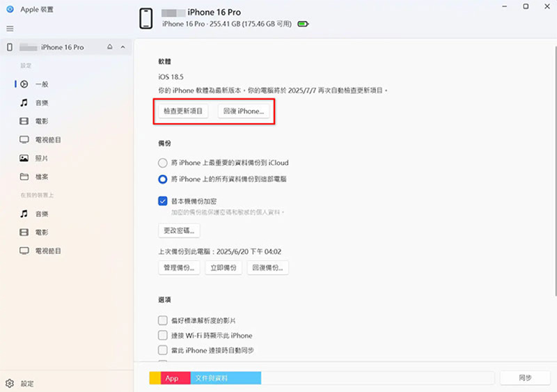
Task: Click the 回復備份... button
Action: tap(268, 267)
